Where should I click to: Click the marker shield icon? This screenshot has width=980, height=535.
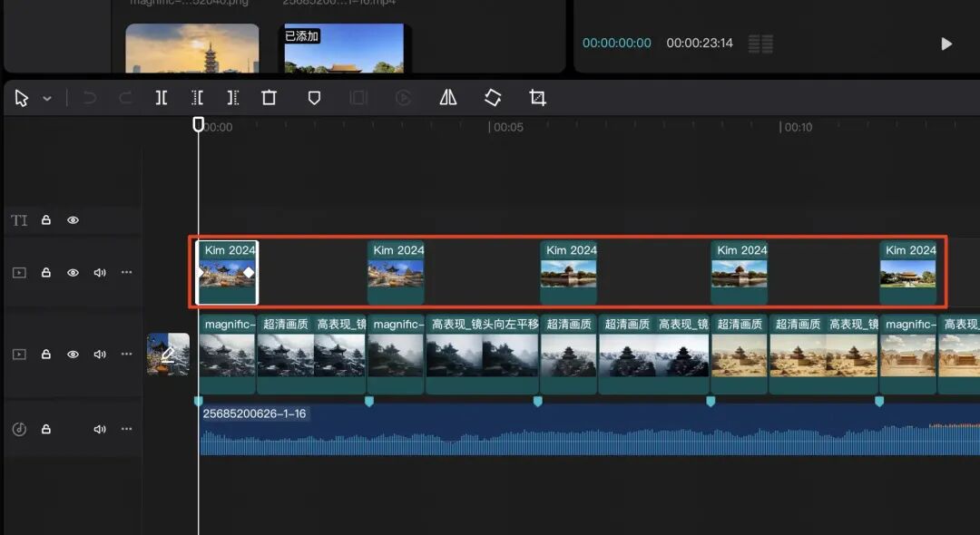(x=314, y=98)
